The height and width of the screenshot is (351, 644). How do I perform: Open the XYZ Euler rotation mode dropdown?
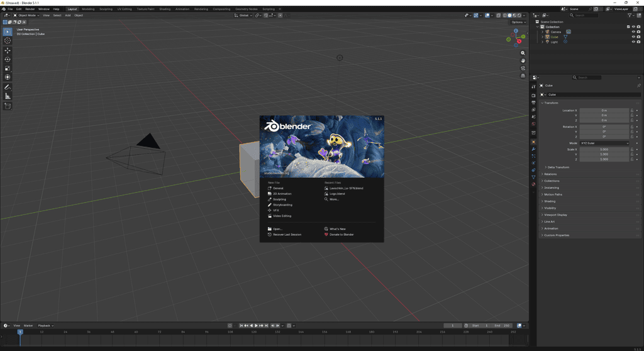(x=604, y=143)
